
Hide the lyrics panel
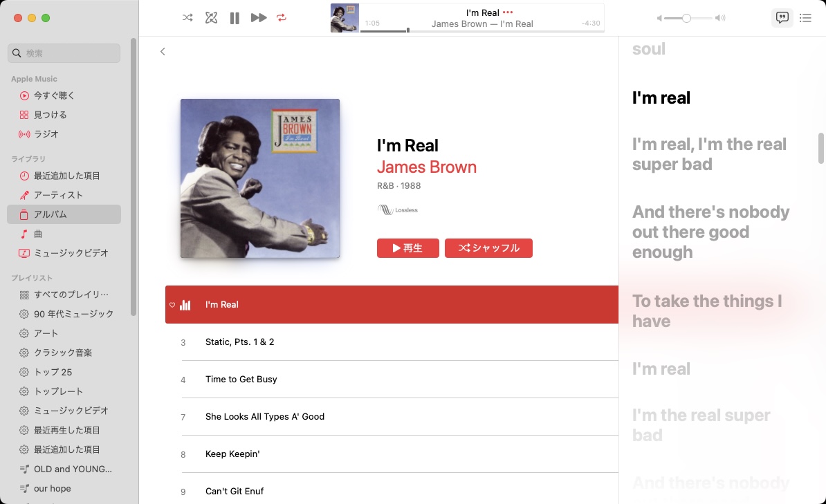(x=782, y=18)
